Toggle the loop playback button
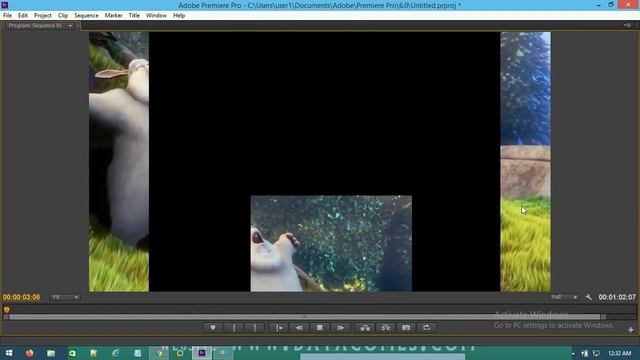The width and height of the screenshot is (640, 360). [427, 328]
